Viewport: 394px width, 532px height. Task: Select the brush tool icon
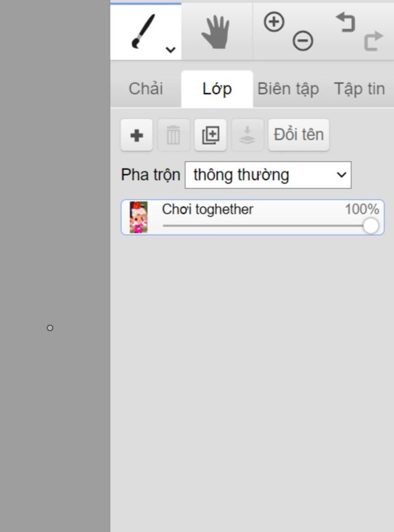tap(143, 31)
